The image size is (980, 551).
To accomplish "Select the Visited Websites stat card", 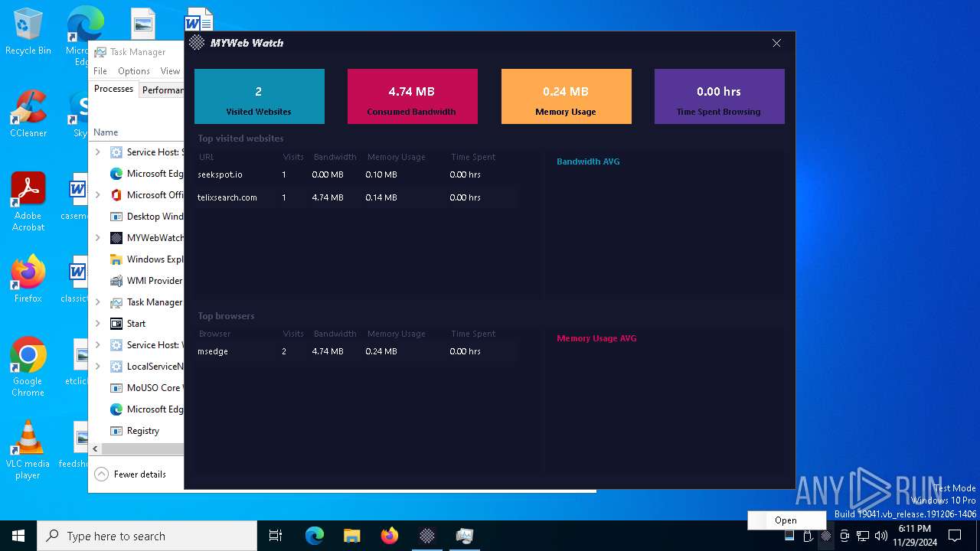I will click(x=260, y=96).
